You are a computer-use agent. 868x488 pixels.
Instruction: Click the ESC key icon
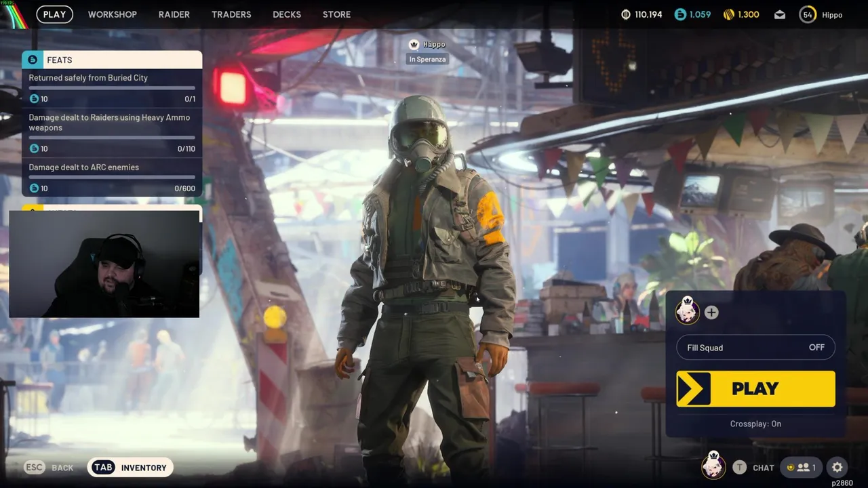coord(35,467)
